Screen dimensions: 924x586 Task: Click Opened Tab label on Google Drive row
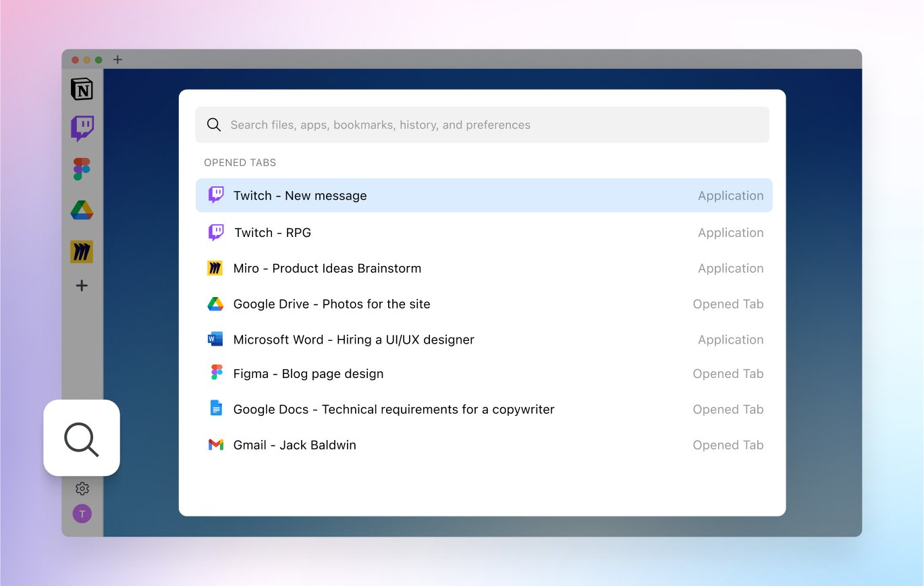(x=728, y=304)
